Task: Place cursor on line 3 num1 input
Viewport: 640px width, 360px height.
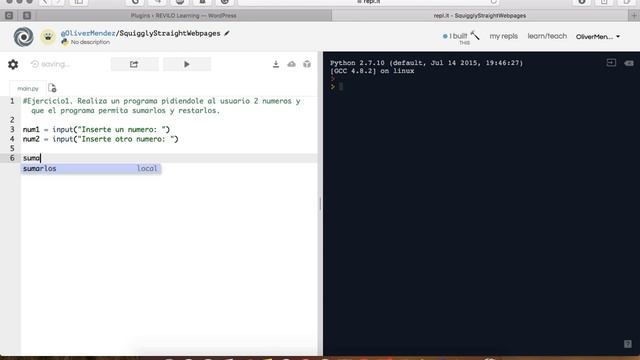Action: point(96,129)
